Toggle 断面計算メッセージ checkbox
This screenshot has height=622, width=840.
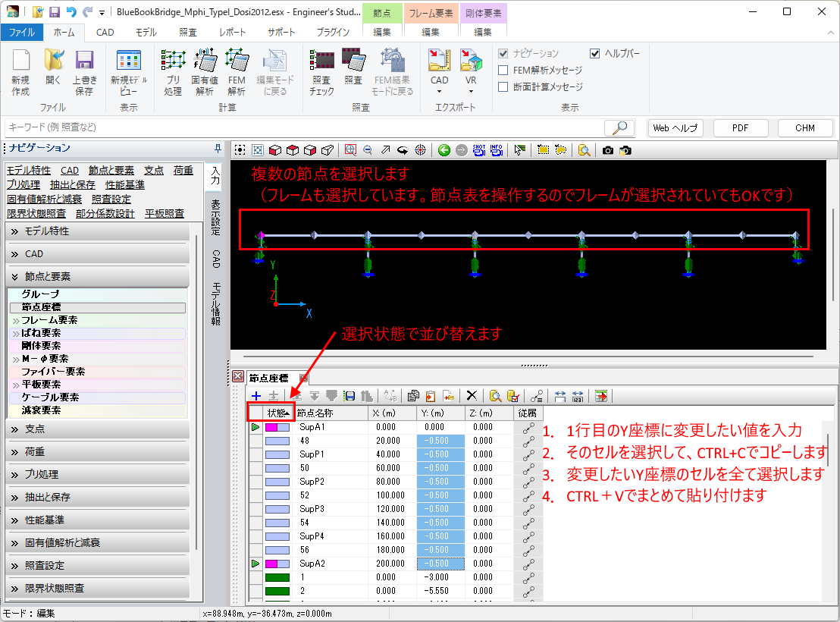tap(503, 86)
